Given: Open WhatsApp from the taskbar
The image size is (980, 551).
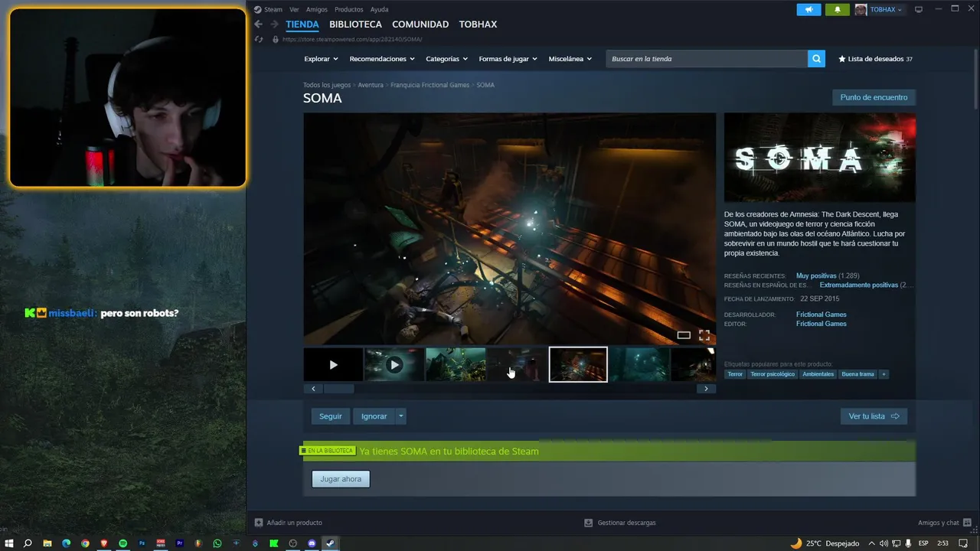Looking at the screenshot, I should click(217, 543).
